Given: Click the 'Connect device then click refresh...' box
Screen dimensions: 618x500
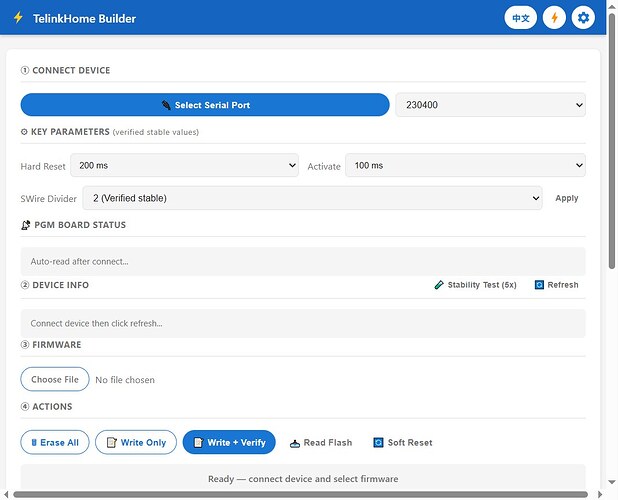Looking at the screenshot, I should pos(303,323).
